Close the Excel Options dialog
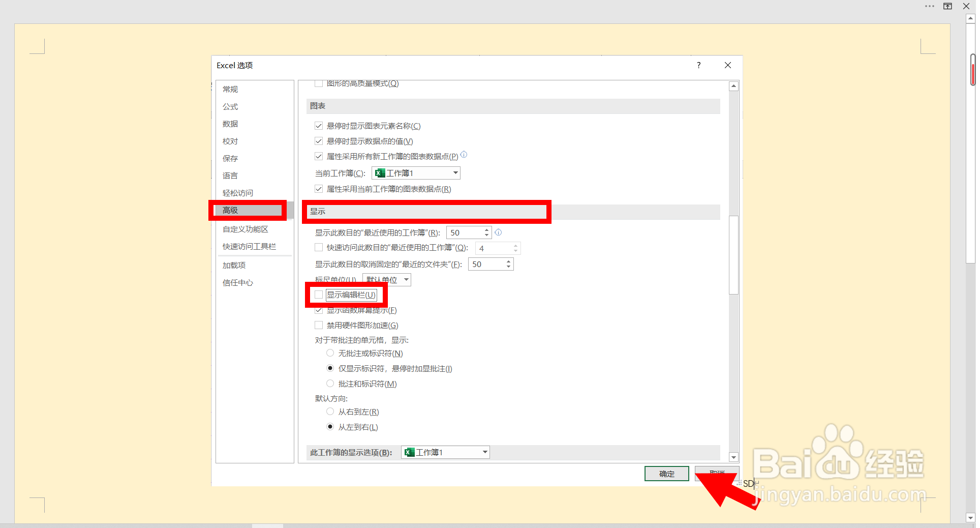 point(728,65)
